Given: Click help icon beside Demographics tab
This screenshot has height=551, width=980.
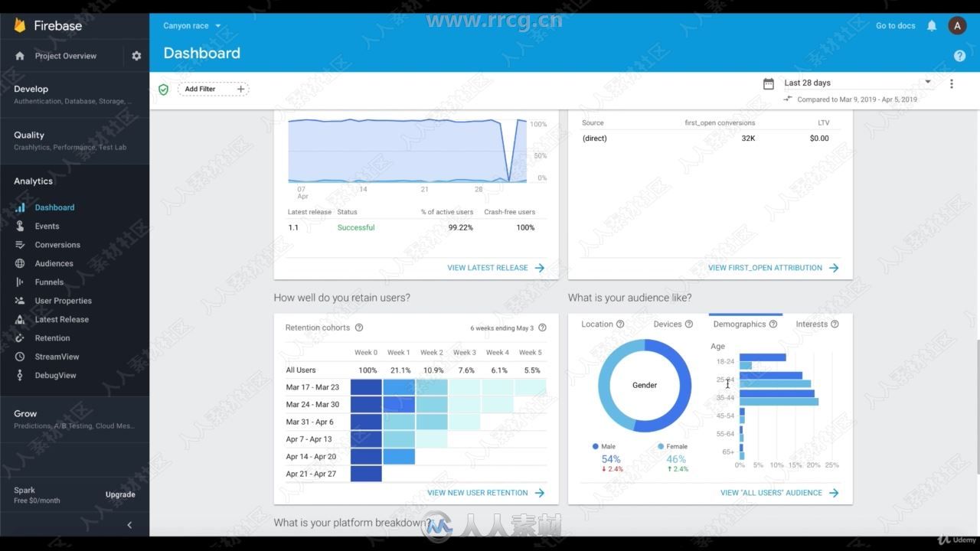Looking at the screenshot, I should [x=773, y=324].
